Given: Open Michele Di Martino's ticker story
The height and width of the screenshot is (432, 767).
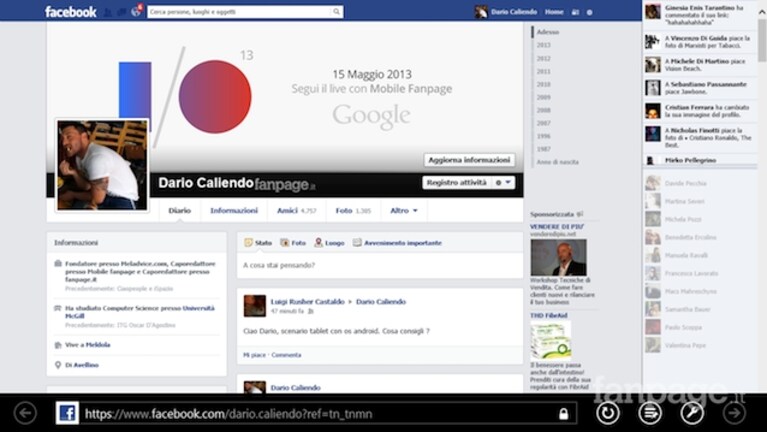Looking at the screenshot, I should tap(700, 65).
